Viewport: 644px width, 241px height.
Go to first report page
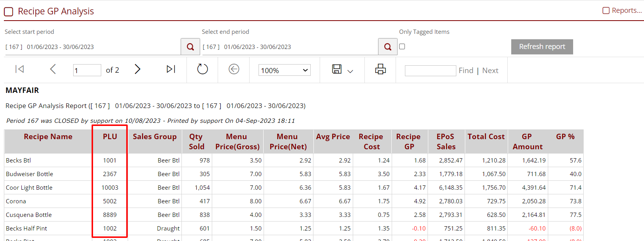tap(19, 69)
